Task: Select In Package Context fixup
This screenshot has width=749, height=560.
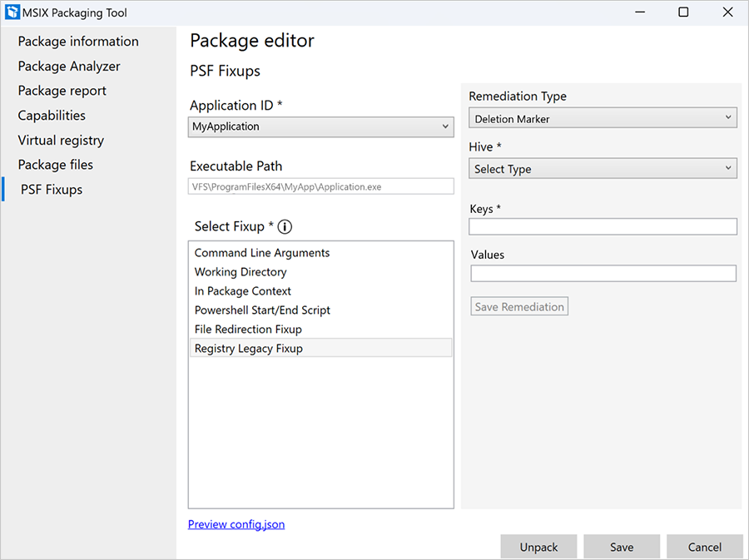Action: coord(320,290)
